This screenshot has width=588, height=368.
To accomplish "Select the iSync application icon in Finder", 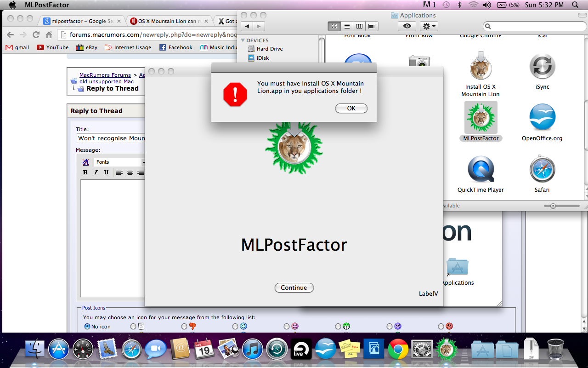I will coord(543,67).
